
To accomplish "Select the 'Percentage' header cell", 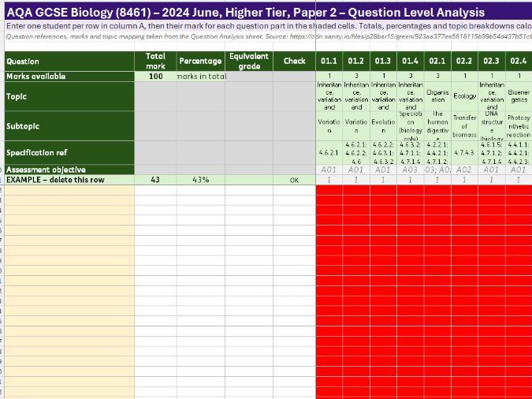I will (200, 62).
